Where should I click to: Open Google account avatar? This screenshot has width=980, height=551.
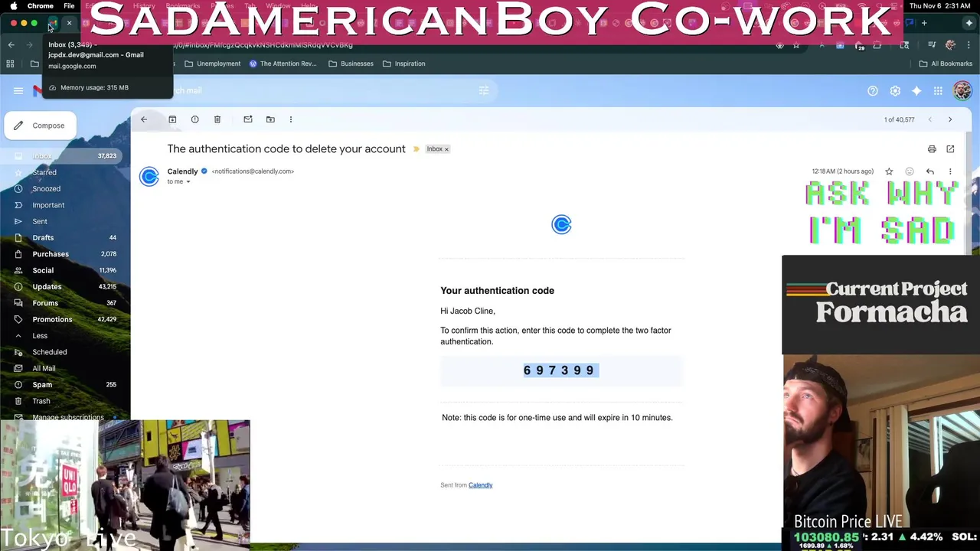point(962,90)
